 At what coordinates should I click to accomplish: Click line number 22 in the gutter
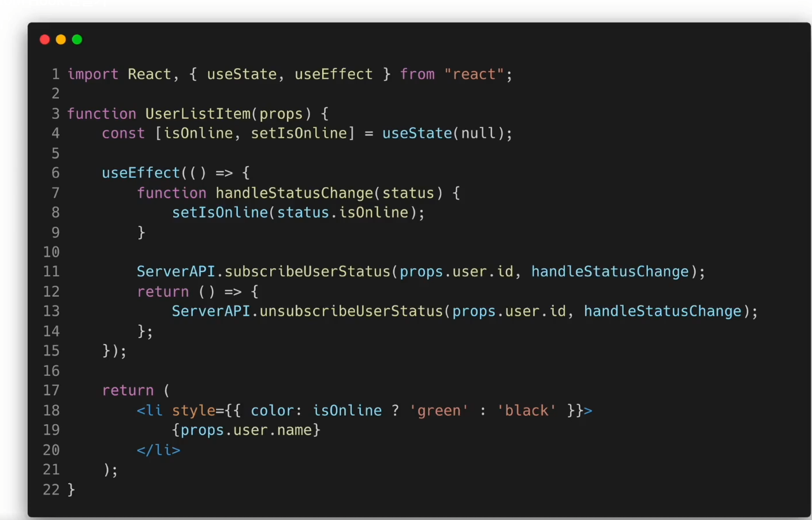tap(51, 489)
